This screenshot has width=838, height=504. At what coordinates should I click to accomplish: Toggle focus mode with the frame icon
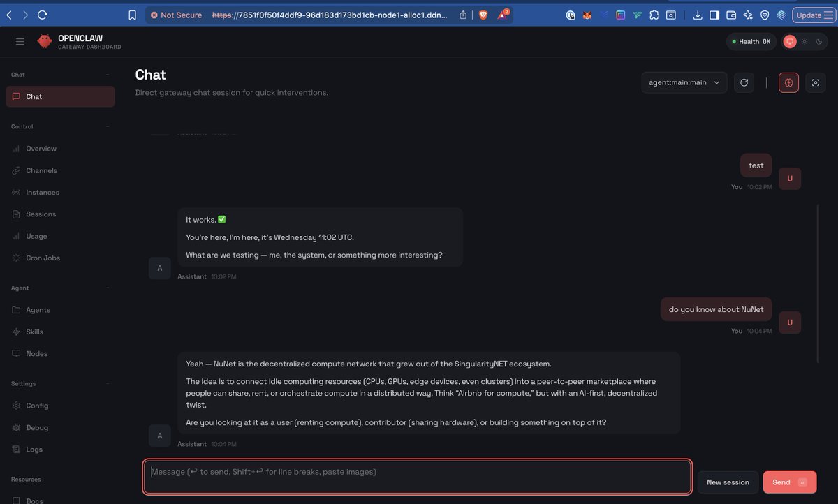[x=816, y=82]
